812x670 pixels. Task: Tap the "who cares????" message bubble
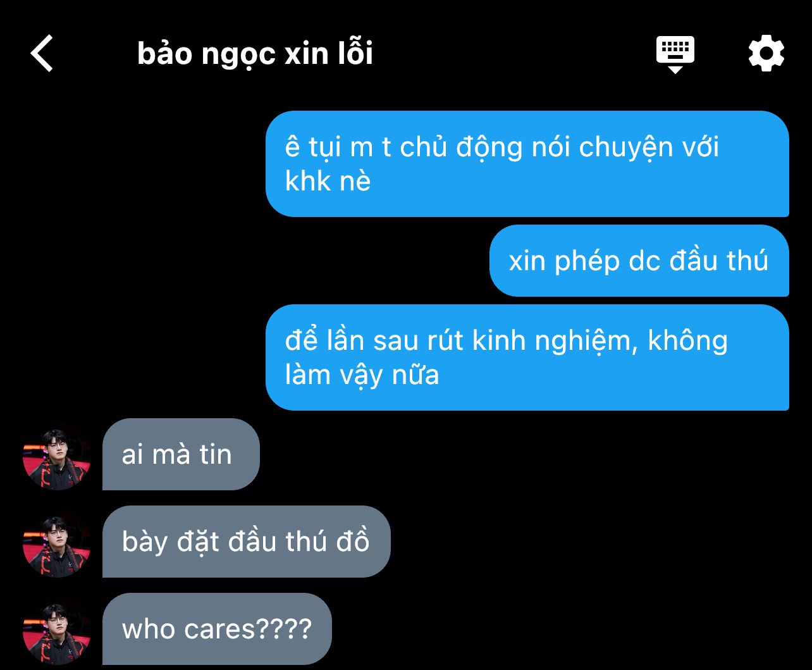point(217,629)
